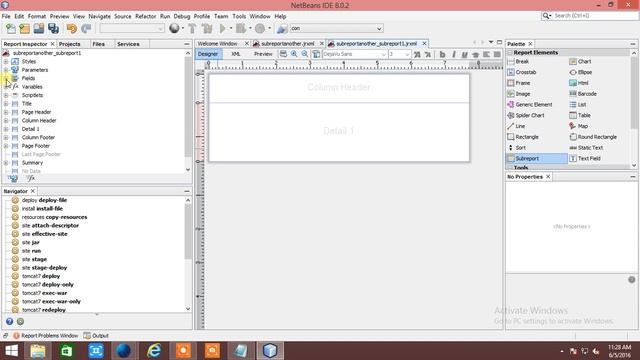Open the Output window
The height and width of the screenshot is (360, 640).
(96, 336)
